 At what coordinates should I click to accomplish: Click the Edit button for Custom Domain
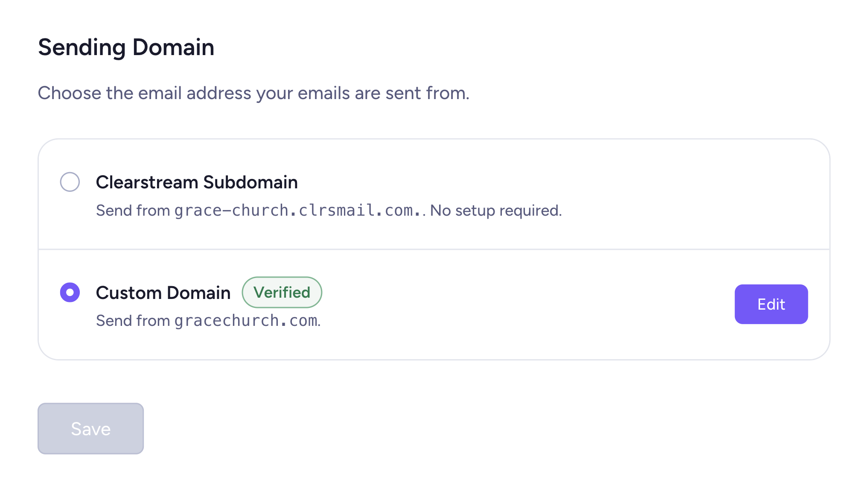pyautogui.click(x=771, y=304)
